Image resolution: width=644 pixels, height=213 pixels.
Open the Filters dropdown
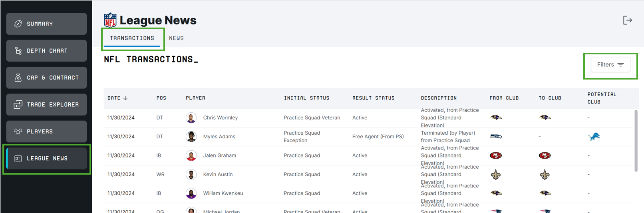610,65
